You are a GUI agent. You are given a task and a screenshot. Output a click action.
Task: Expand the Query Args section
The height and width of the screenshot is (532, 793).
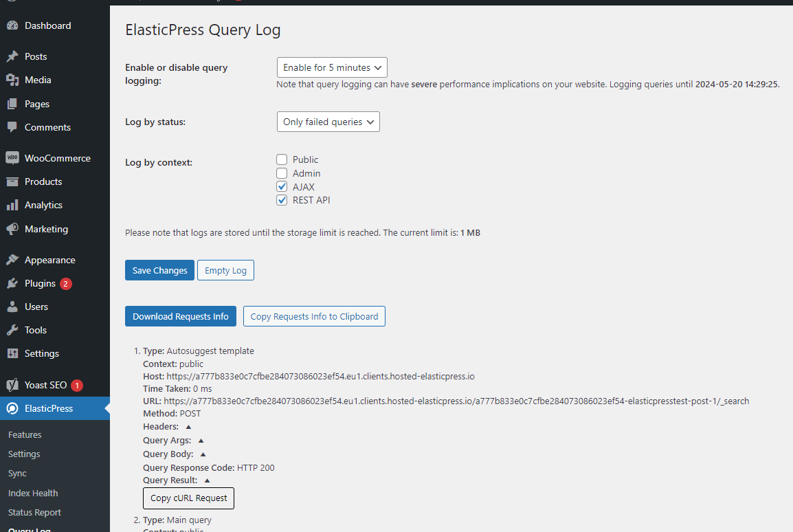point(201,440)
